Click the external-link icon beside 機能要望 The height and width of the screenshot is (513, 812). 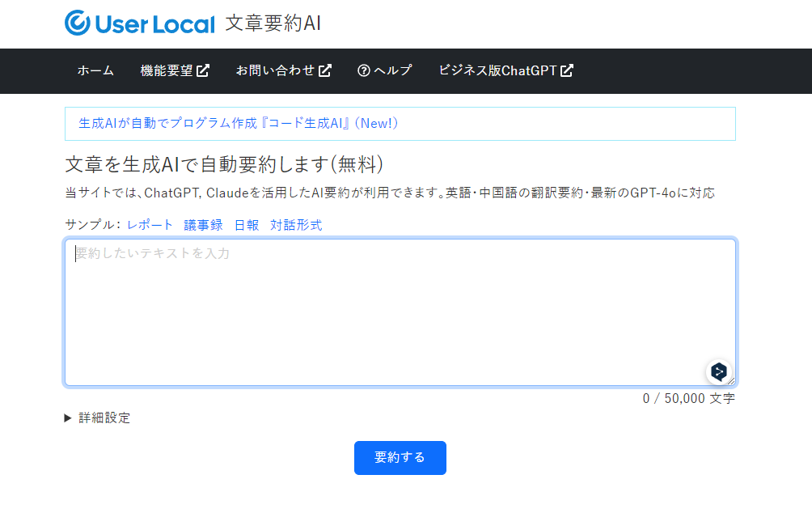click(x=205, y=70)
